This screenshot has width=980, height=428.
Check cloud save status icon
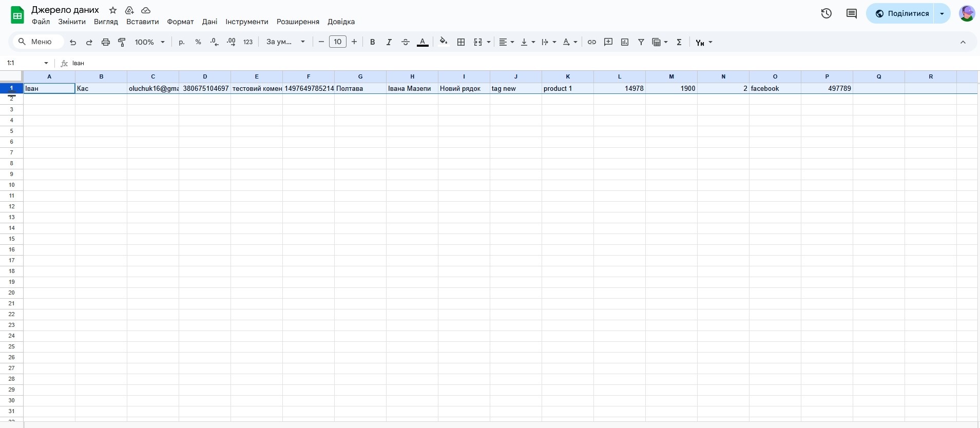(146, 10)
